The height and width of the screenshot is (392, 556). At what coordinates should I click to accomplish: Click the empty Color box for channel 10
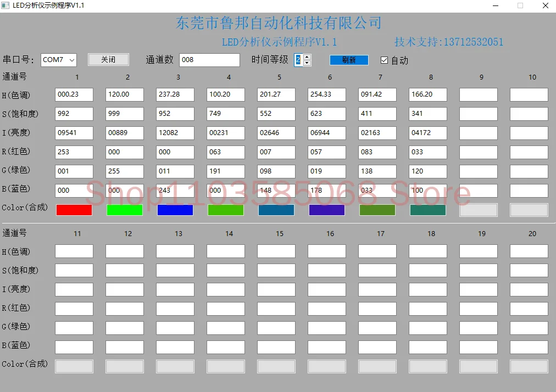[x=529, y=210]
